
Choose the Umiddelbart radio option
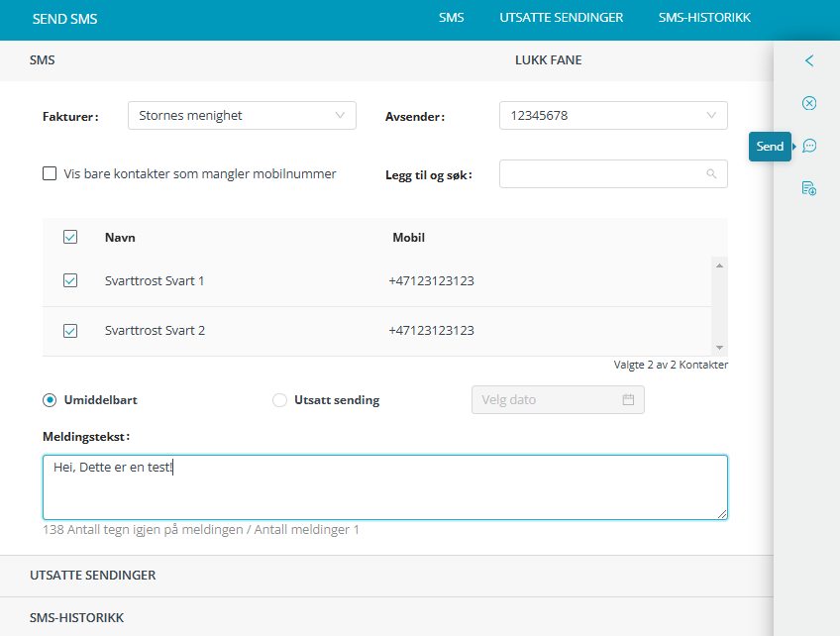point(50,400)
